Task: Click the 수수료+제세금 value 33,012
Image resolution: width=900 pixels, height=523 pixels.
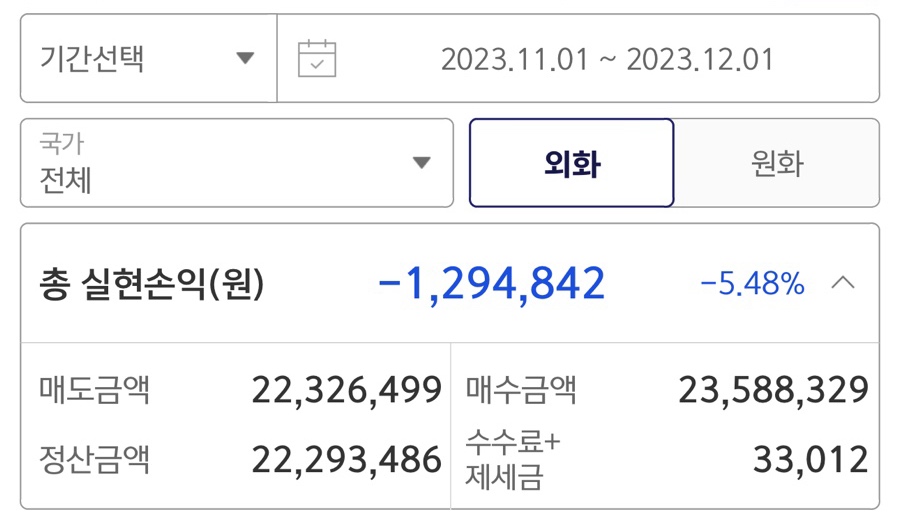Action: (x=810, y=460)
